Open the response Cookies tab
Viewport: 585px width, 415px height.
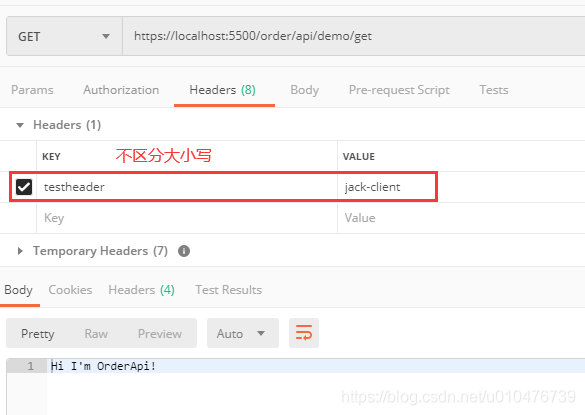tap(70, 290)
